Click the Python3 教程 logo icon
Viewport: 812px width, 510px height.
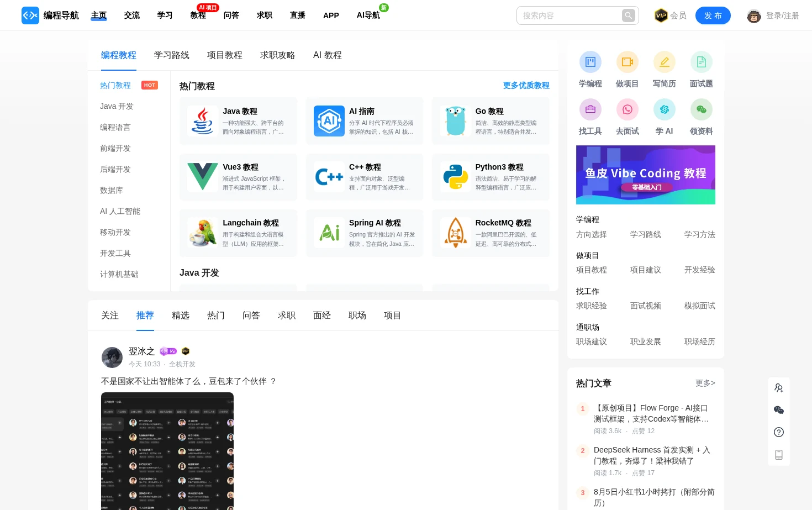pyautogui.click(x=456, y=177)
